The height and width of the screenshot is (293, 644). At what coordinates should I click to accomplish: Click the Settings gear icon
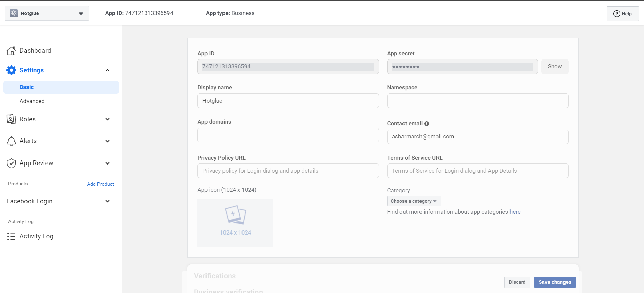pos(11,70)
